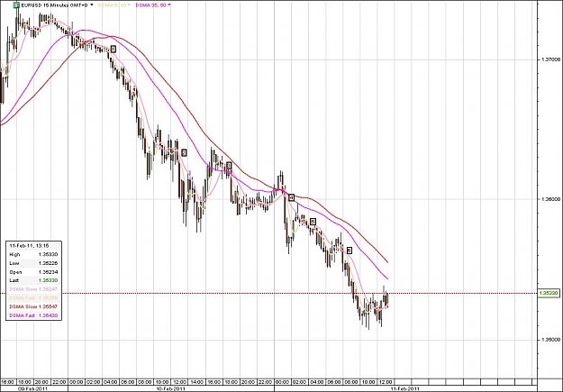The width and height of the screenshot is (563, 392).
Task: Click the green 1.35330 current price tag
Action: (x=549, y=294)
